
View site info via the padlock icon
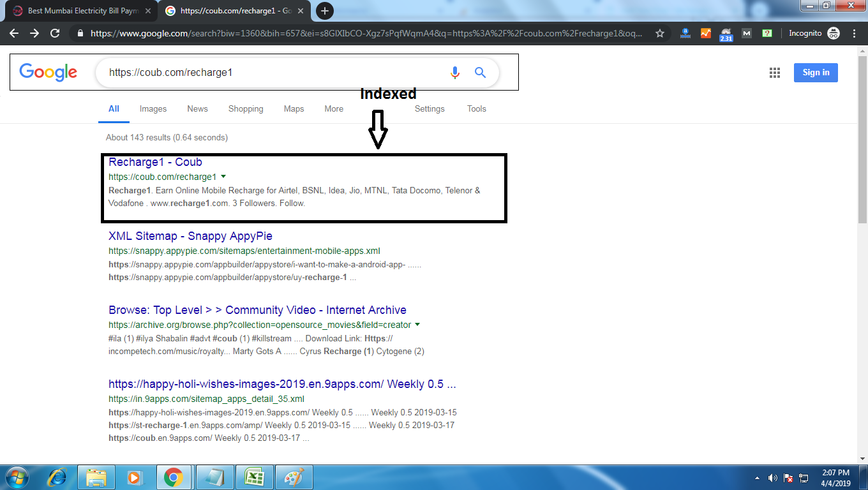80,33
